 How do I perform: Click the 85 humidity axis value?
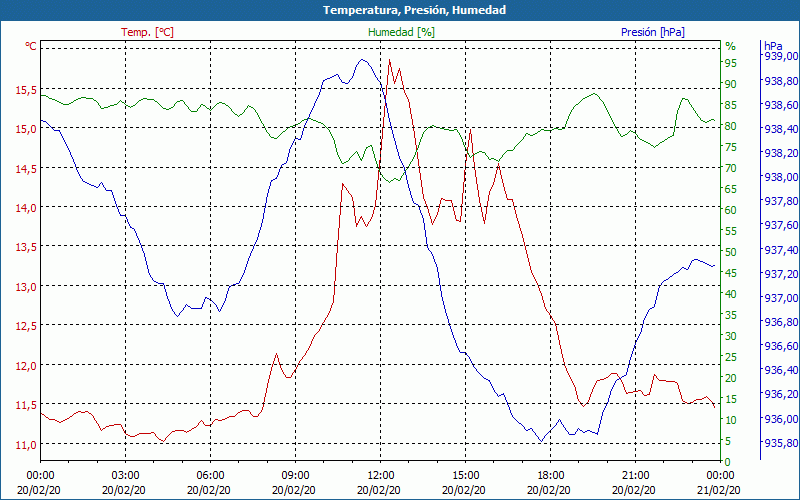click(x=731, y=105)
